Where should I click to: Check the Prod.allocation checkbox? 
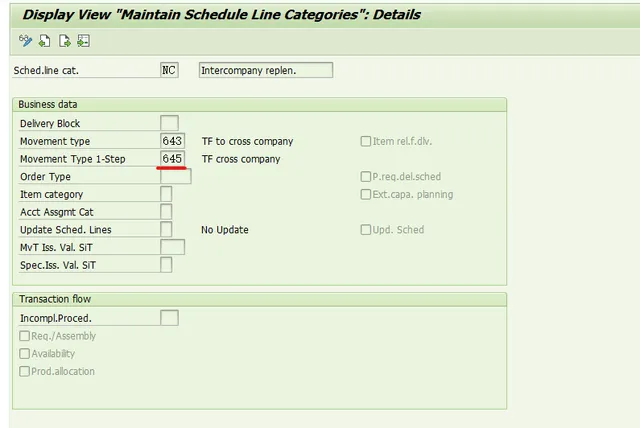click(24, 371)
